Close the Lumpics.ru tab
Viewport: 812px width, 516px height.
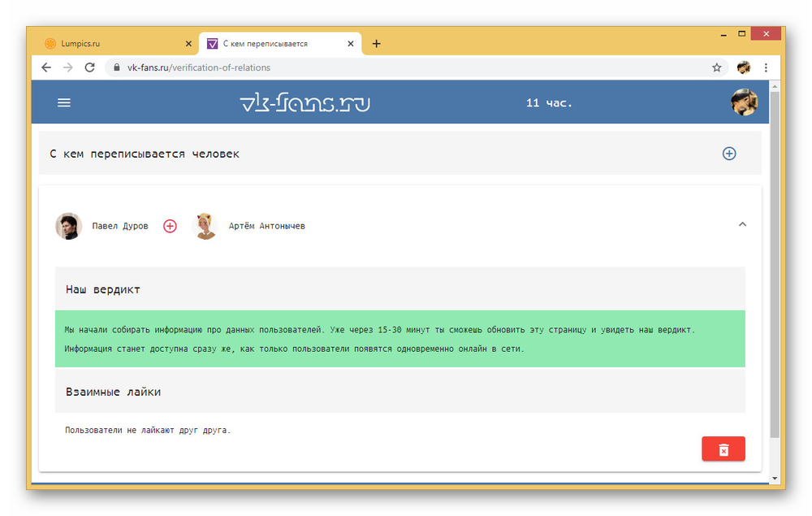click(x=188, y=44)
